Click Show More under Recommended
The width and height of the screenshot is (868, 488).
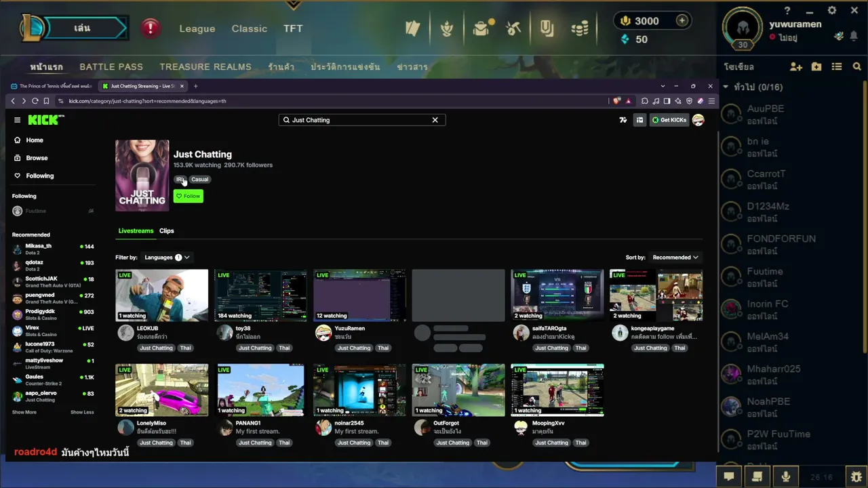pyautogui.click(x=24, y=412)
